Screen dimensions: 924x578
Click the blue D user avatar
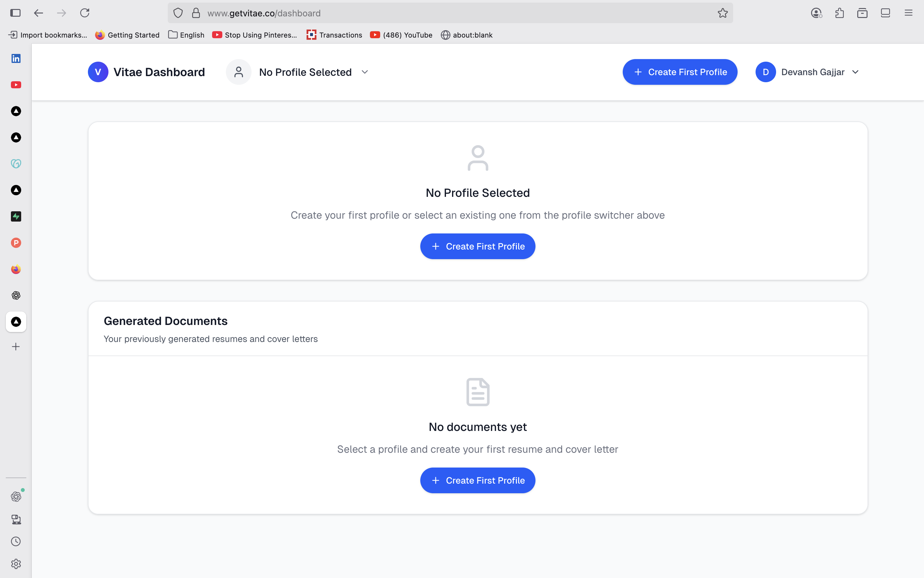click(x=766, y=72)
